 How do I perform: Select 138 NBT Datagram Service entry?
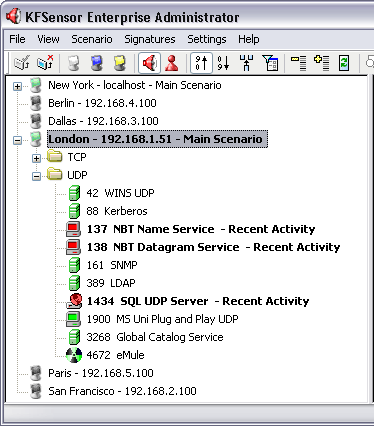(213, 247)
